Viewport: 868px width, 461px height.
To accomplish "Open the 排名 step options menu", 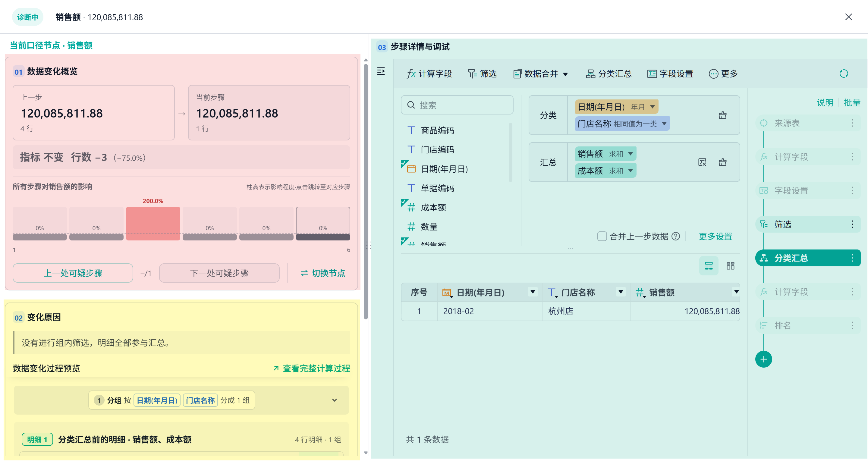I will 852,325.
